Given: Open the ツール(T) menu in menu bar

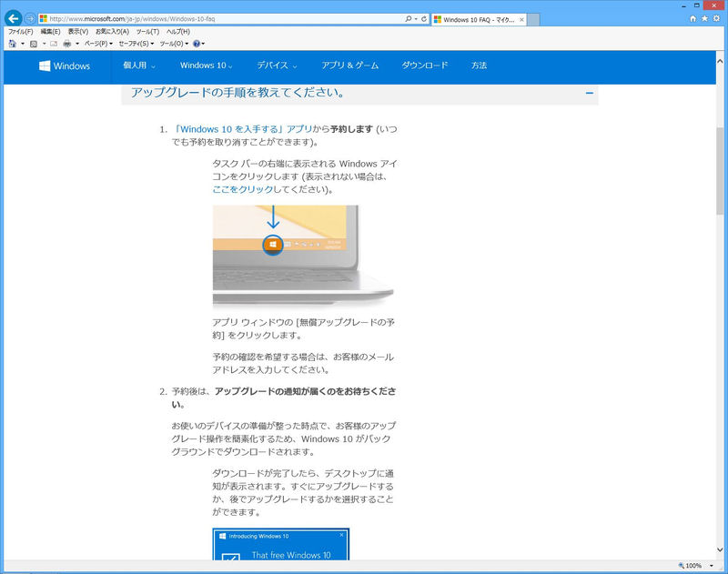Looking at the screenshot, I should click(147, 32).
